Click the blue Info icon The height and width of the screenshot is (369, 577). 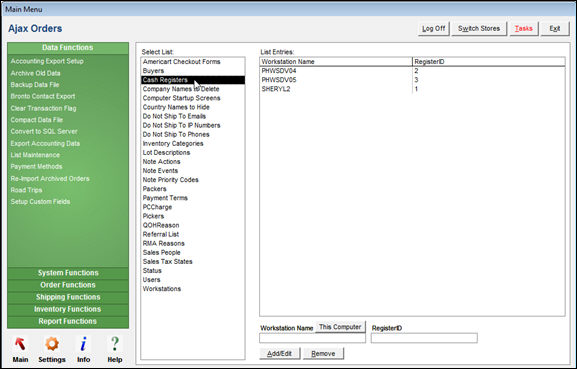tap(84, 344)
